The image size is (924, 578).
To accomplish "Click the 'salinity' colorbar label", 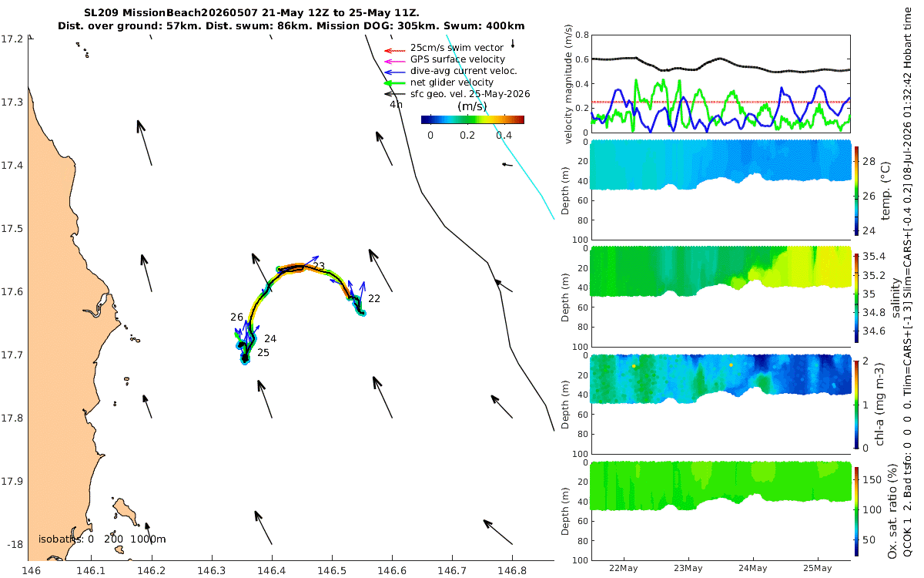I will click(x=896, y=300).
